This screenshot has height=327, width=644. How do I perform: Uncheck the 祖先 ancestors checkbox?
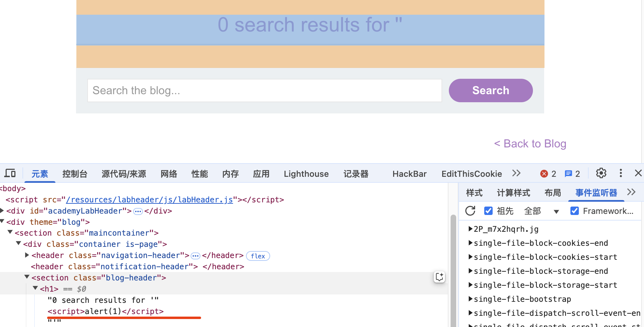point(488,211)
